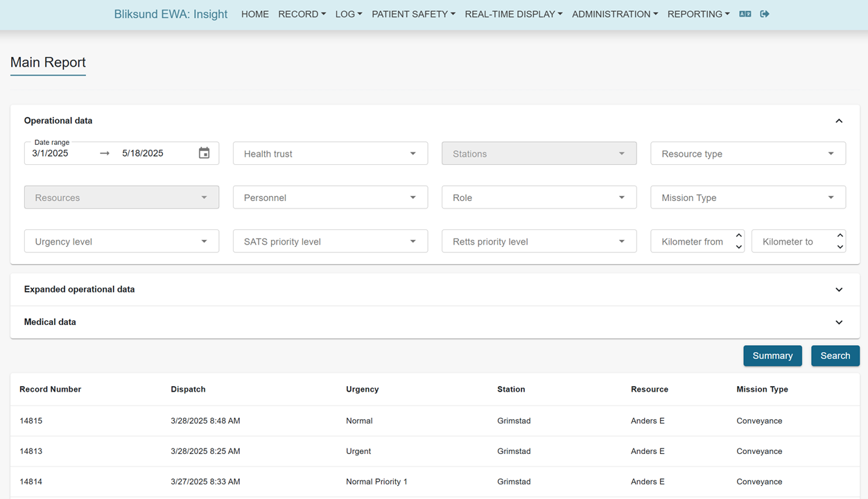Click the Search button
868x499 pixels.
click(835, 356)
